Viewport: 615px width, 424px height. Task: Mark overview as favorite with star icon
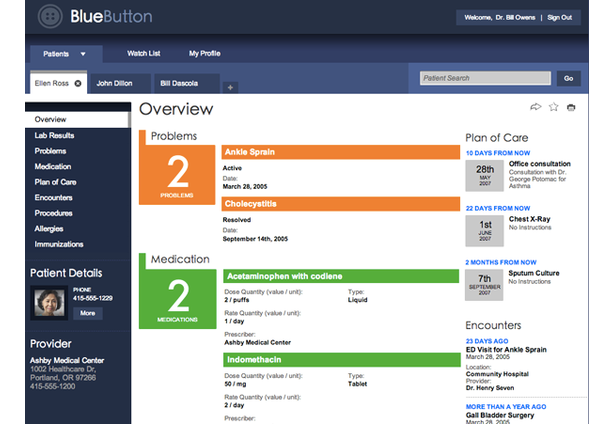[x=553, y=107]
